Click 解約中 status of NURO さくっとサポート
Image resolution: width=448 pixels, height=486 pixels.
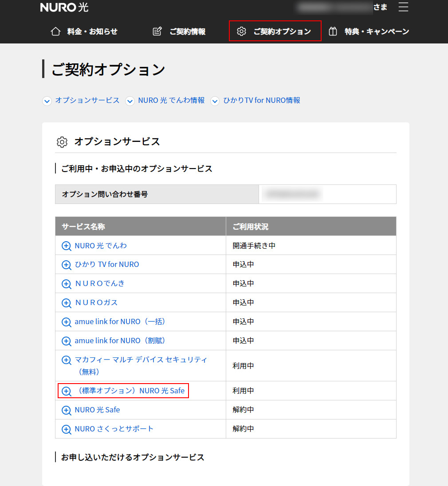point(244,429)
